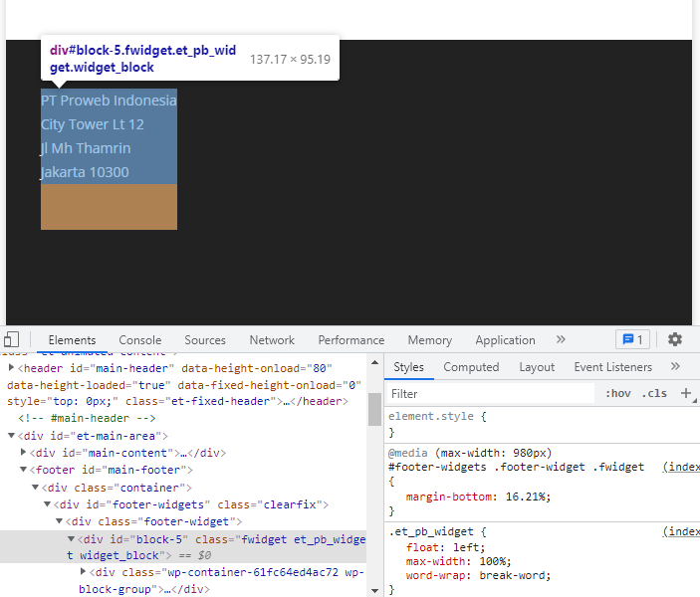
Task: Focus the styles Filter field
Action: tap(490, 394)
